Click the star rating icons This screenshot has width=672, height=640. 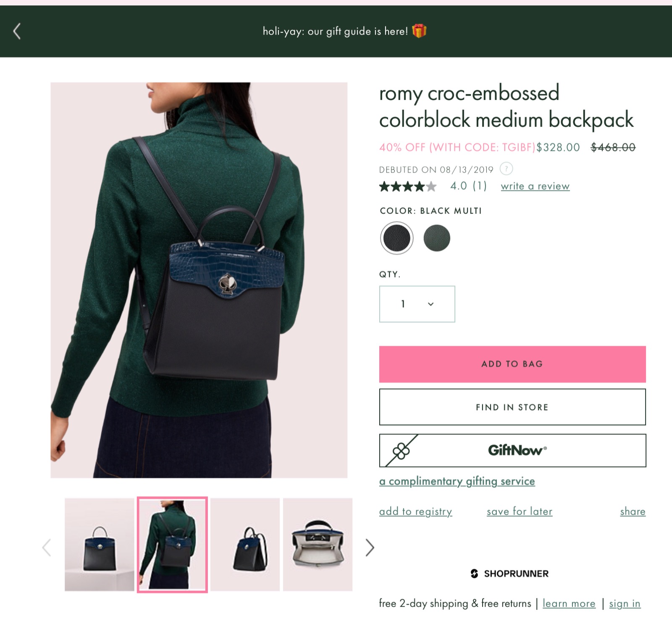click(408, 186)
